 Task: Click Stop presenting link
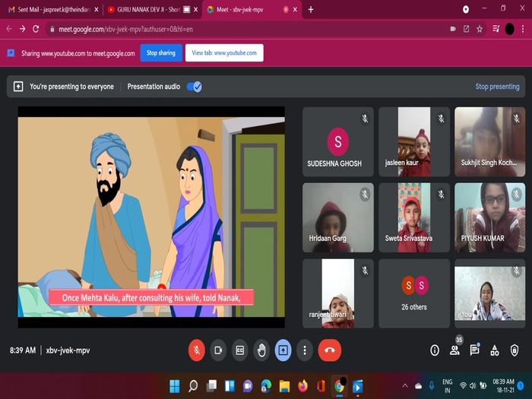(x=497, y=87)
